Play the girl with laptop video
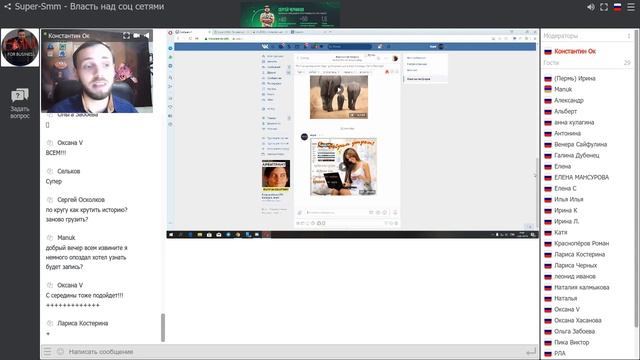 343,167
